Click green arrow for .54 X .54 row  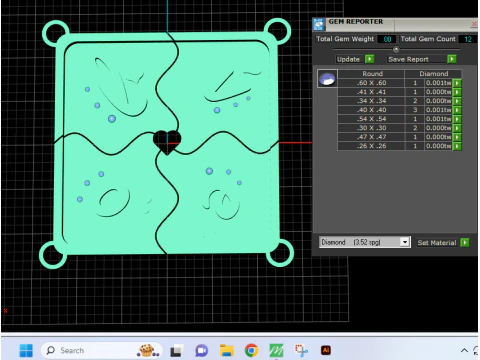point(457,119)
